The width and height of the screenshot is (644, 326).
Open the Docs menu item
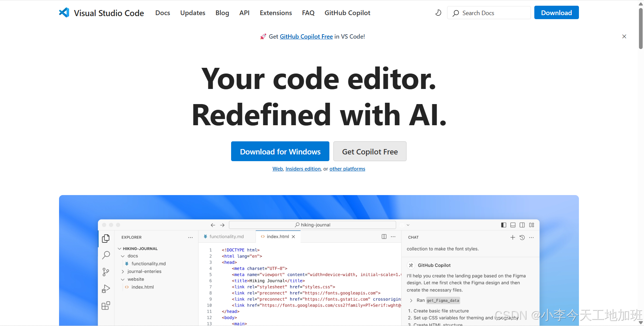pos(163,13)
